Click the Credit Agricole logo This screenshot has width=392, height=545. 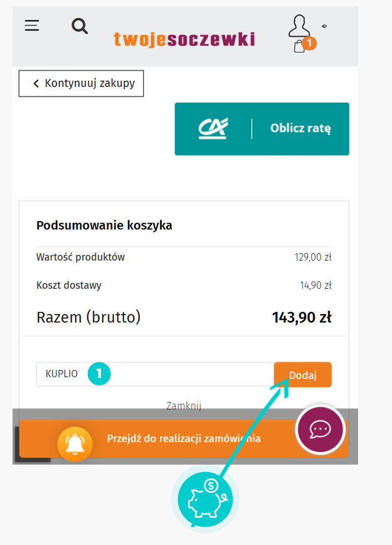click(x=213, y=128)
